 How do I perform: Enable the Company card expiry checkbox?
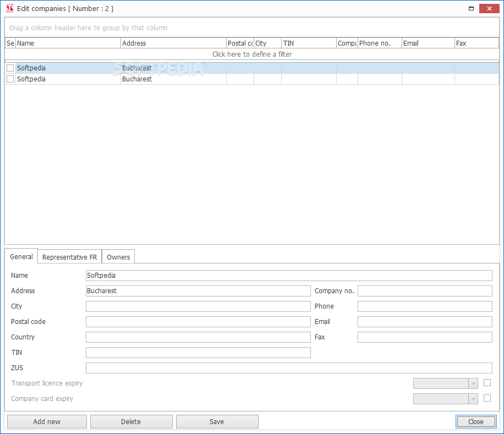(487, 398)
